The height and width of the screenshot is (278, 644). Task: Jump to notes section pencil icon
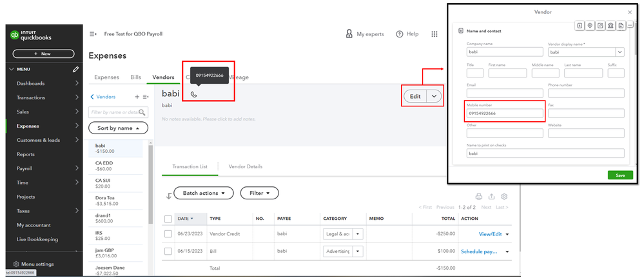click(600, 26)
